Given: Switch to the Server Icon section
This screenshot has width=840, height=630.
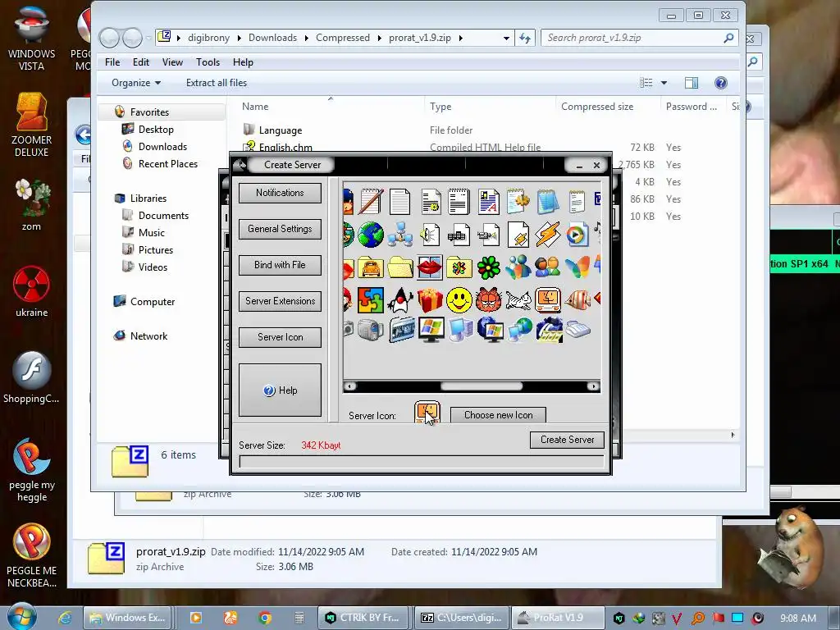Looking at the screenshot, I should point(280,337).
